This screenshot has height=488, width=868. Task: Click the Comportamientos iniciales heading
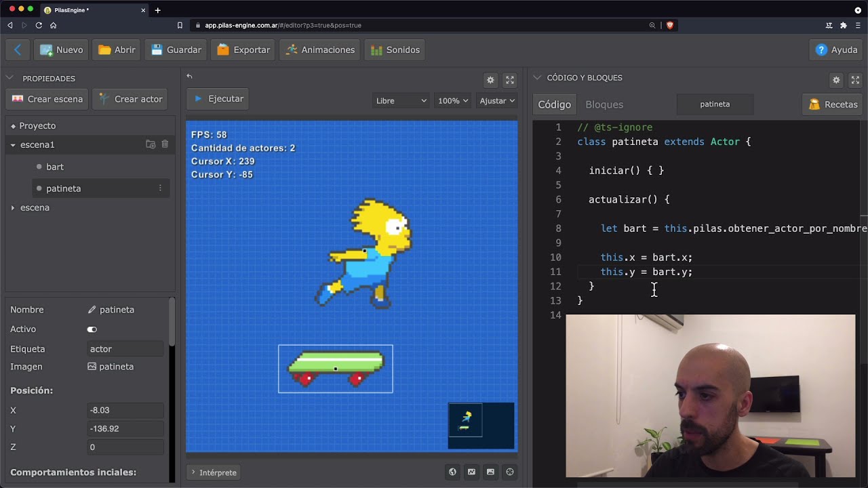[x=73, y=472]
